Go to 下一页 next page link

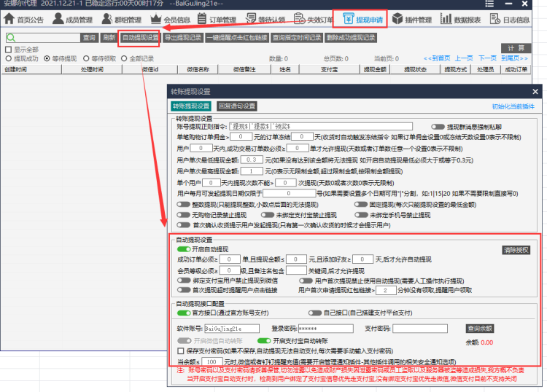point(486,58)
